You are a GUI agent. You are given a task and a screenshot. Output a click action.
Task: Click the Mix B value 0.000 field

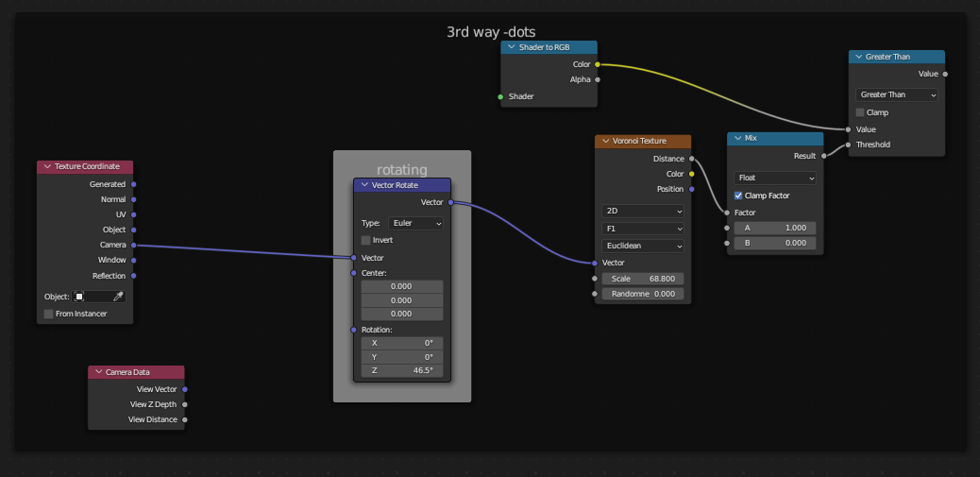click(775, 243)
